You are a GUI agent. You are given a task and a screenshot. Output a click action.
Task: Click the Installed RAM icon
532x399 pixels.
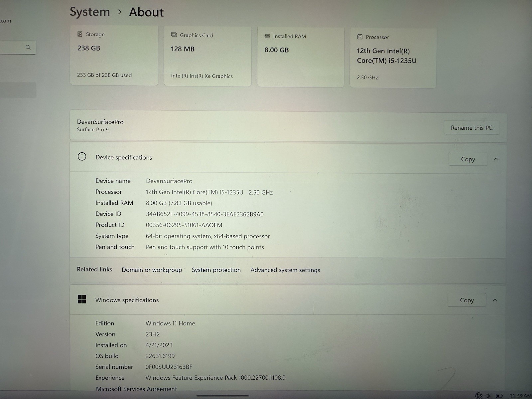point(267,36)
